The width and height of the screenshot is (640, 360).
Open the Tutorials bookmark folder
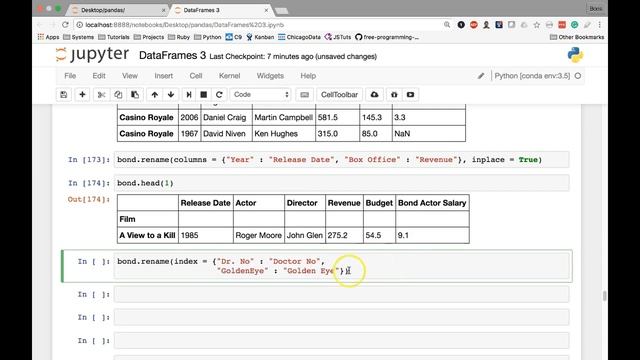114,37
